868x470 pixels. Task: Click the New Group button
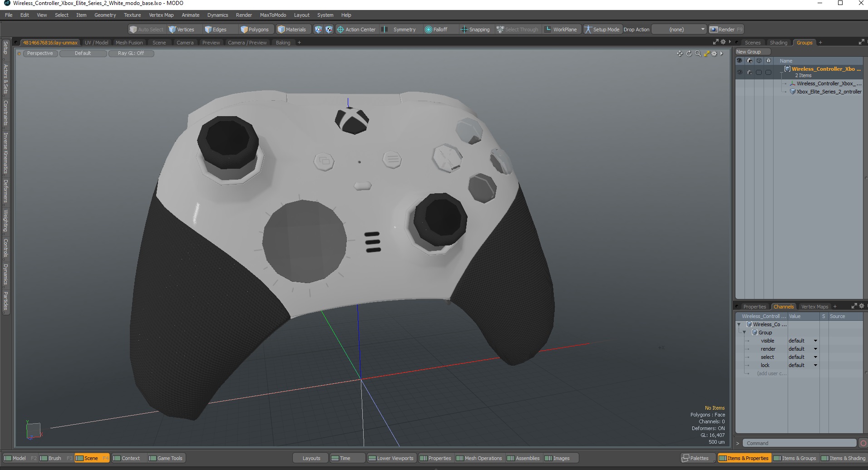point(752,52)
